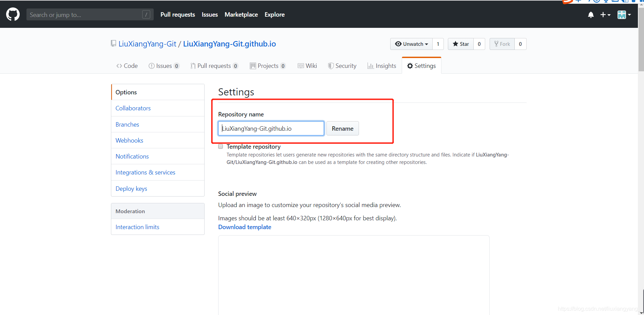Open the notifications bell icon
The image size is (644, 315).
coord(591,15)
